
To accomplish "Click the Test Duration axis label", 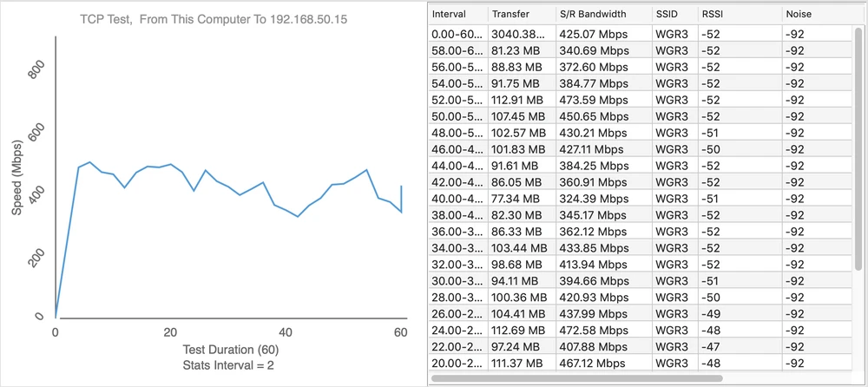I will pos(229,350).
